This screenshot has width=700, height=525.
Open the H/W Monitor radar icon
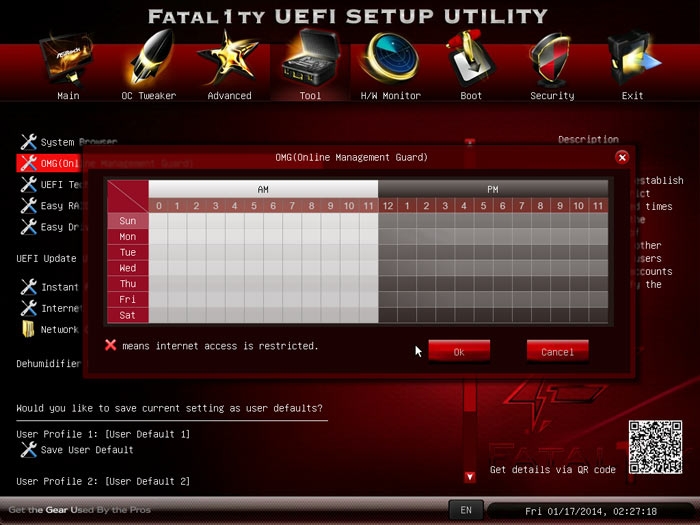click(x=390, y=59)
